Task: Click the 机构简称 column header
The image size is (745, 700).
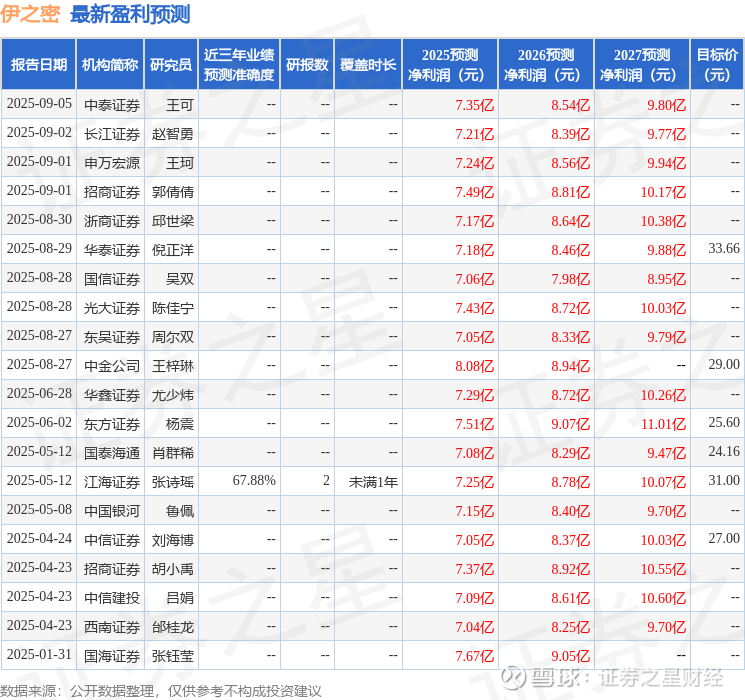Action: tap(110, 65)
